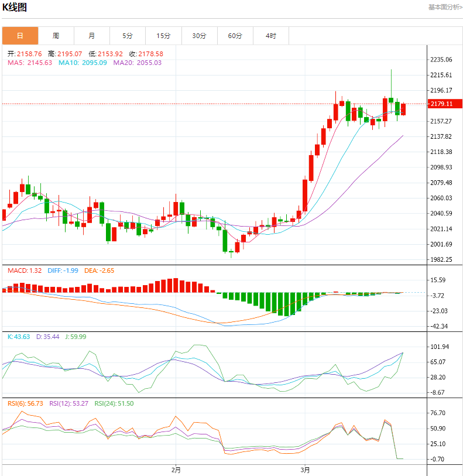Click the RSI(6) indicator label
The height and width of the screenshot is (476, 463).
[x=25, y=403]
